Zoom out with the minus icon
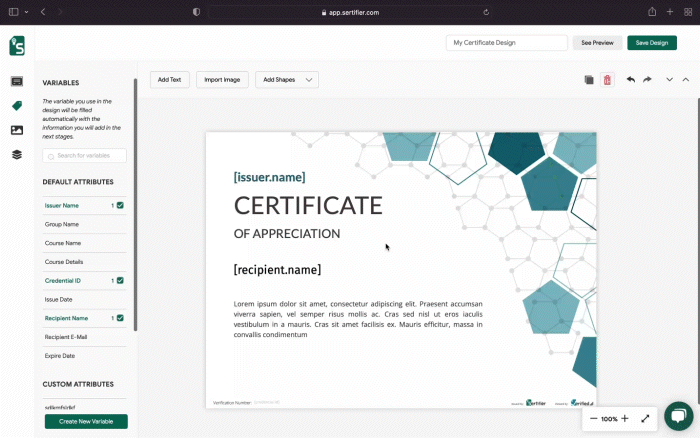The width and height of the screenshot is (700, 438). 593,419
